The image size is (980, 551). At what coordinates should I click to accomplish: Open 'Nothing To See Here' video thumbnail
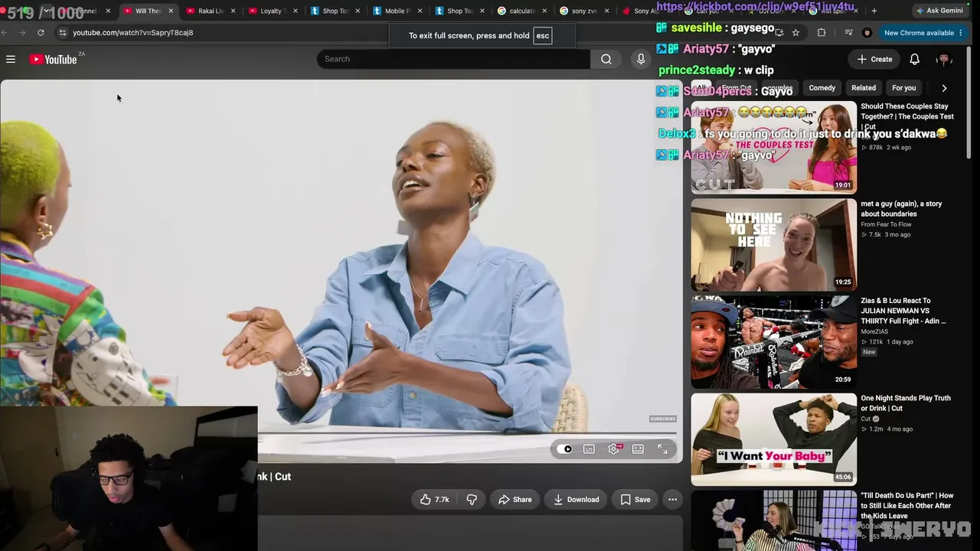click(x=773, y=245)
